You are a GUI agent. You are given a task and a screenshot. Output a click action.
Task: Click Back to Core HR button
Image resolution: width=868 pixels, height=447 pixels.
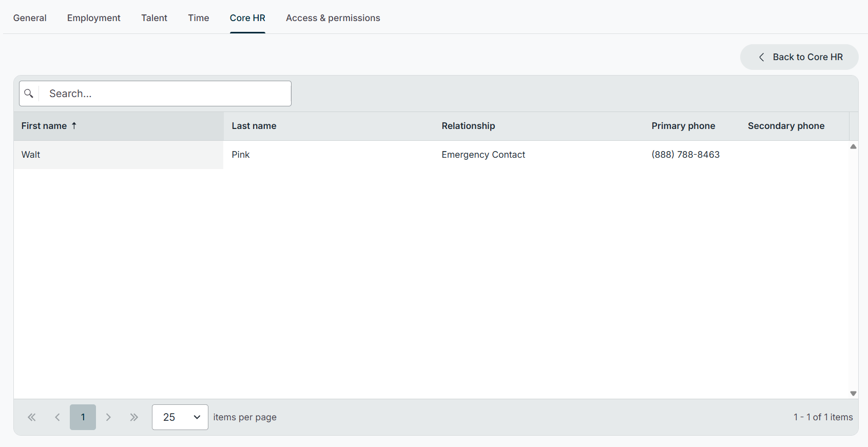[799, 57]
